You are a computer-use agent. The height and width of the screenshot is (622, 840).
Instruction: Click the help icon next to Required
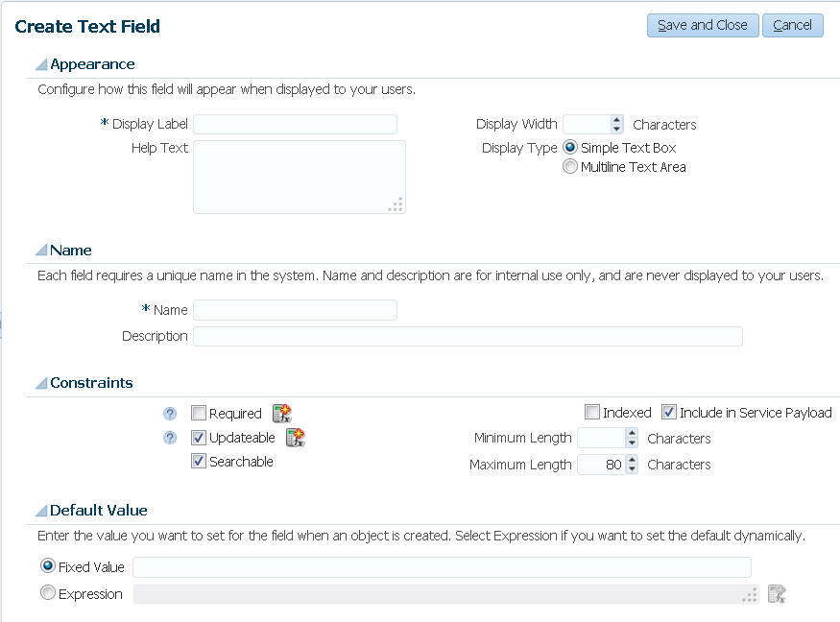click(x=170, y=414)
